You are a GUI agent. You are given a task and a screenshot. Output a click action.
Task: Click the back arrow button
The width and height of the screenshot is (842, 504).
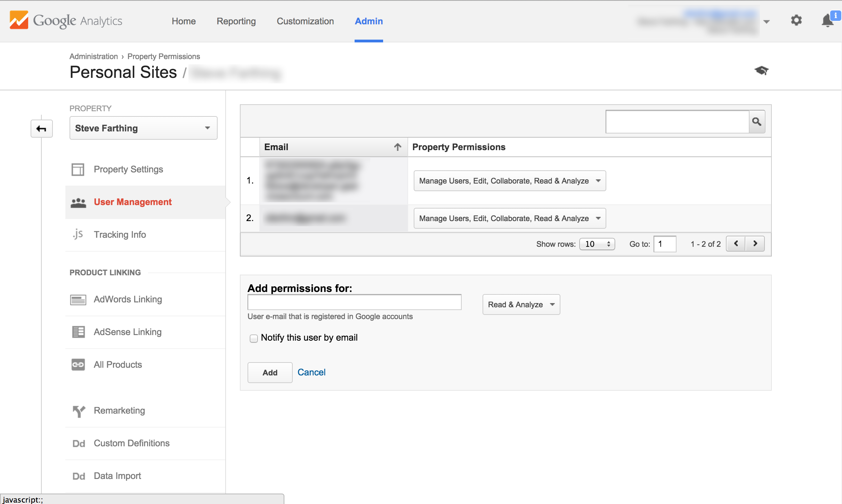point(41,129)
